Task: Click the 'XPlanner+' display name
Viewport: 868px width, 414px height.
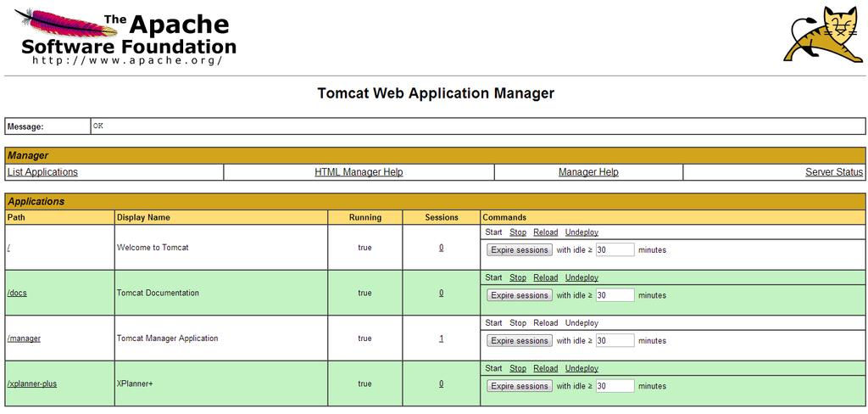Action: click(x=135, y=383)
